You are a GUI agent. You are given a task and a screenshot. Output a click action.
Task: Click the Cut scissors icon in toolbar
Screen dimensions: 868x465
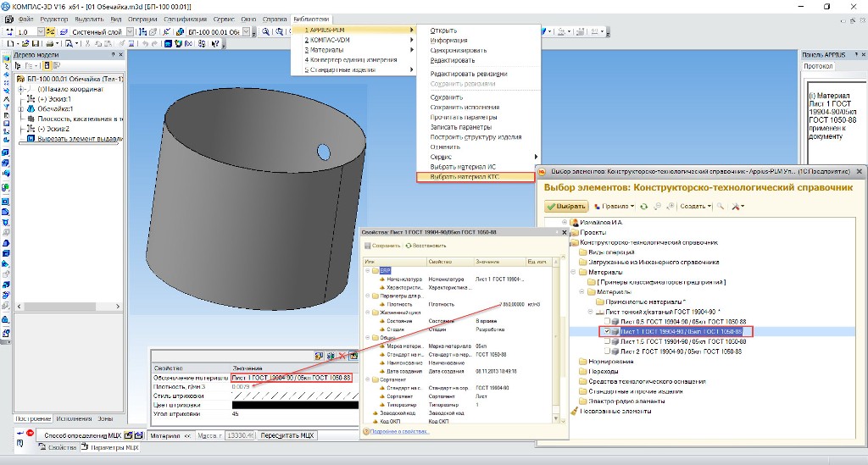(x=87, y=43)
